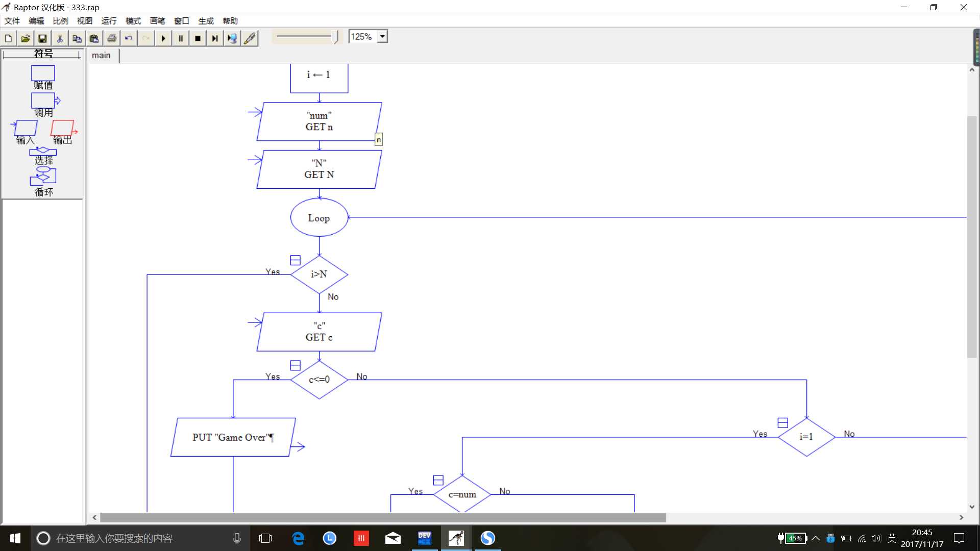Open the Windows Start menu

[x=15, y=538]
